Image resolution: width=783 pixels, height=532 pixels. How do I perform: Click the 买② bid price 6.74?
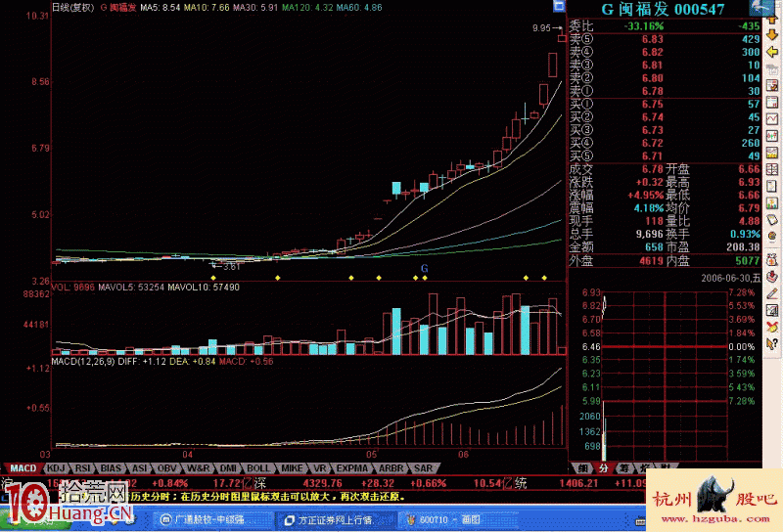(x=652, y=116)
